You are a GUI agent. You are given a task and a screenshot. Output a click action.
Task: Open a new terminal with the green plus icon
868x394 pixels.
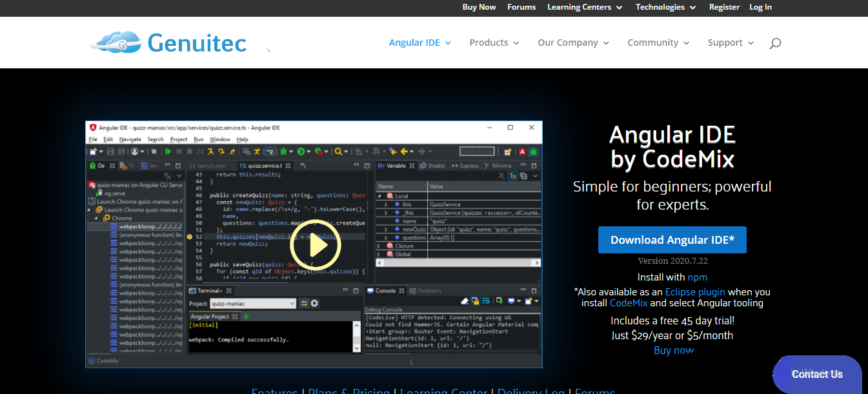click(x=246, y=317)
